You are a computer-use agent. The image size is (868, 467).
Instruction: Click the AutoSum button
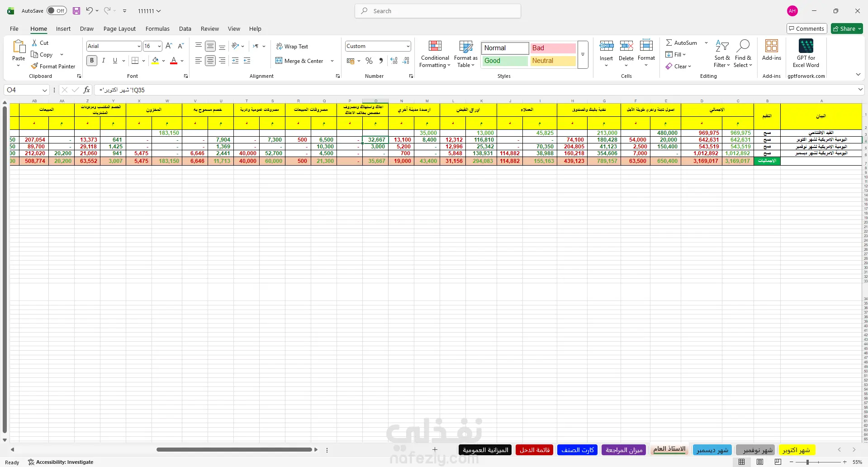[681, 43]
